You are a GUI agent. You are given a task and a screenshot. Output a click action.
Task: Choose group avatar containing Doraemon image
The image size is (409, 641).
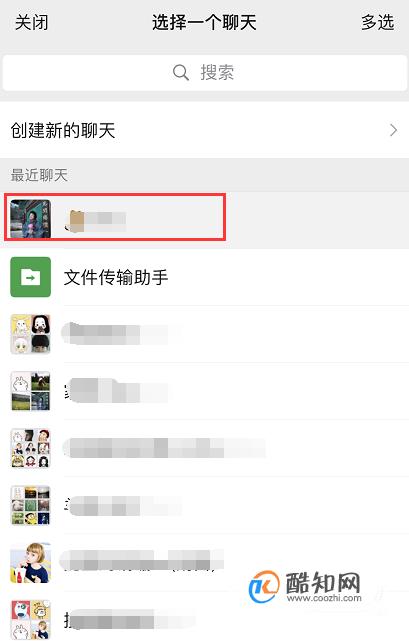pos(31,506)
